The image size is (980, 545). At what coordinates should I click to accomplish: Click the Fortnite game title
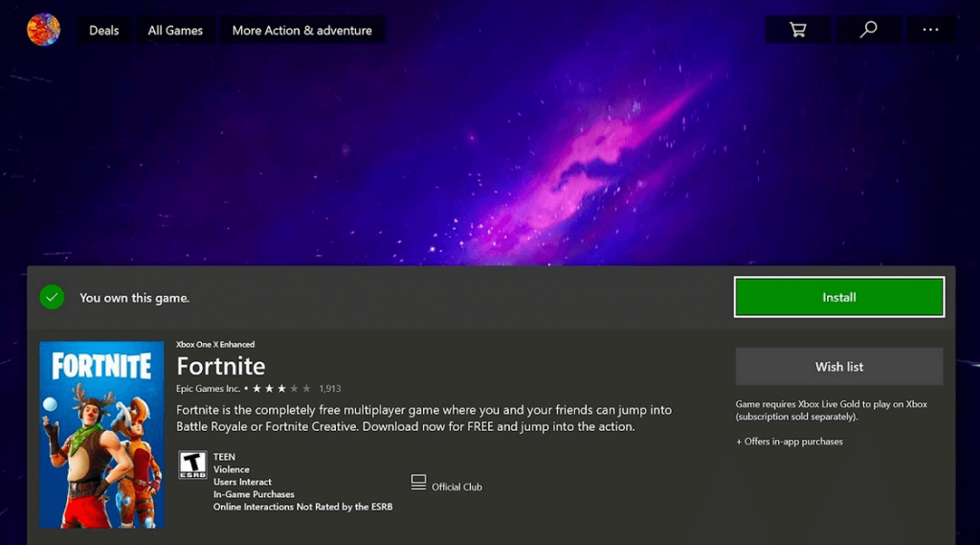(x=221, y=366)
